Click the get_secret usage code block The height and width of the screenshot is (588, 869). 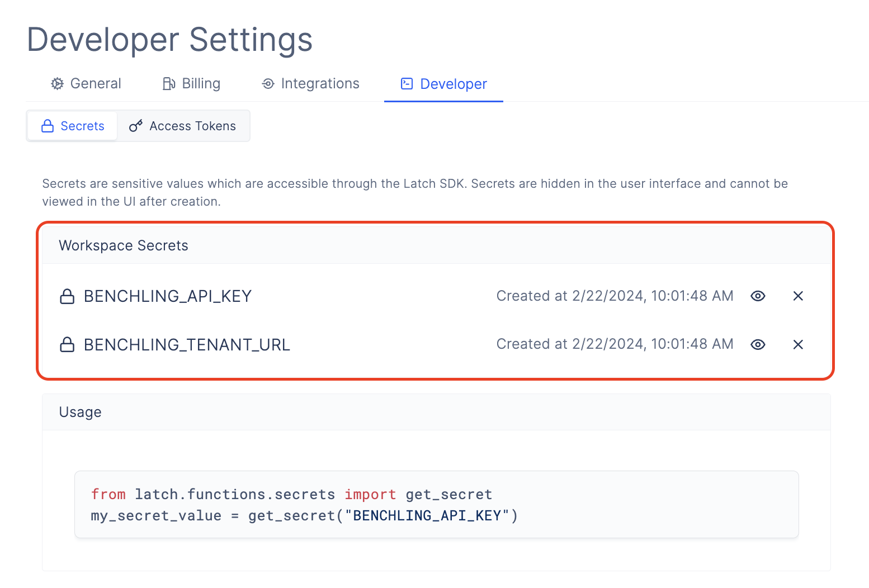tap(437, 505)
